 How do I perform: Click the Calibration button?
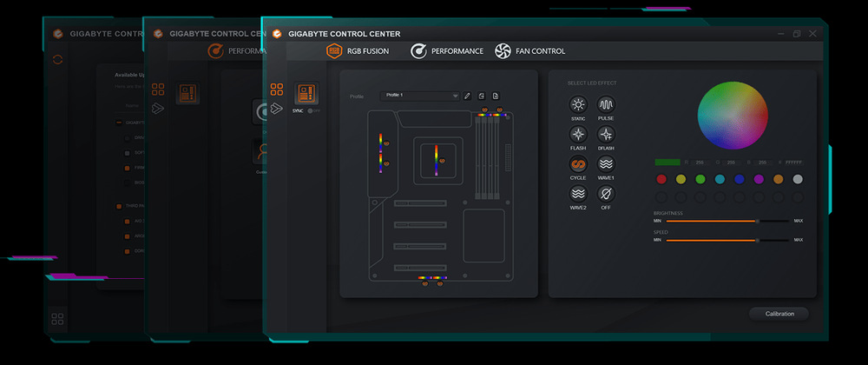[x=779, y=314]
